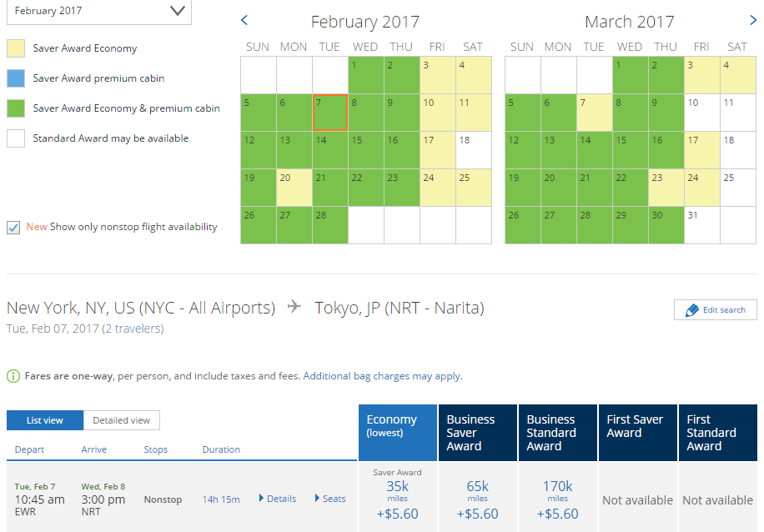Screen dimensions: 764x532
Task: Open Additional bag charges may apply link
Action: [382, 376]
